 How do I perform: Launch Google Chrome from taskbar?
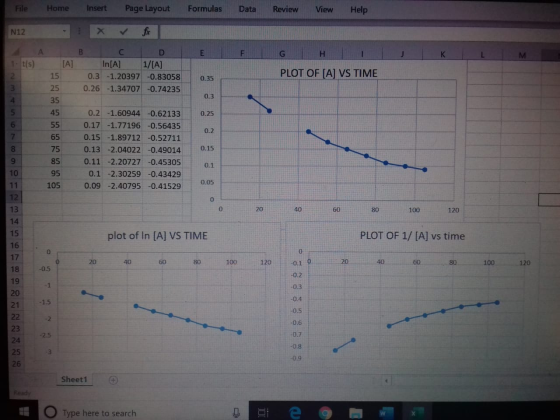tap(325, 413)
